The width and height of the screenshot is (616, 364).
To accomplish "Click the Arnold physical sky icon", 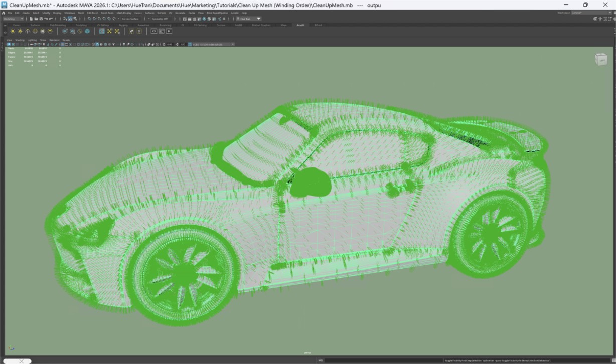I will (50, 31).
